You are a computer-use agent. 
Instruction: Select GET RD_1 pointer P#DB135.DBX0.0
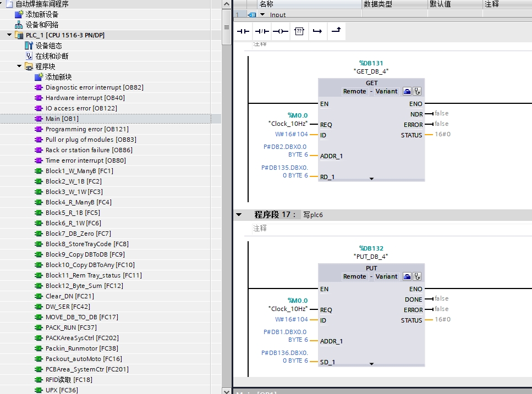click(x=284, y=171)
